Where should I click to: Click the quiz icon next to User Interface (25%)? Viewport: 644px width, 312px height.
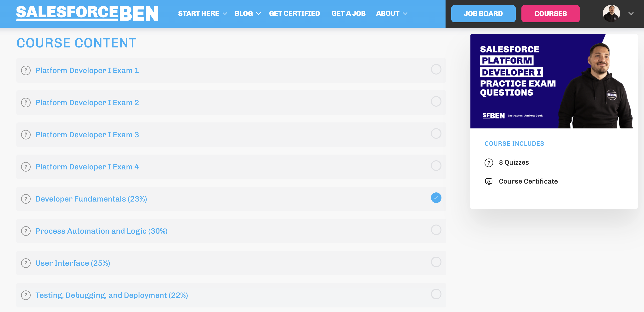tap(25, 263)
